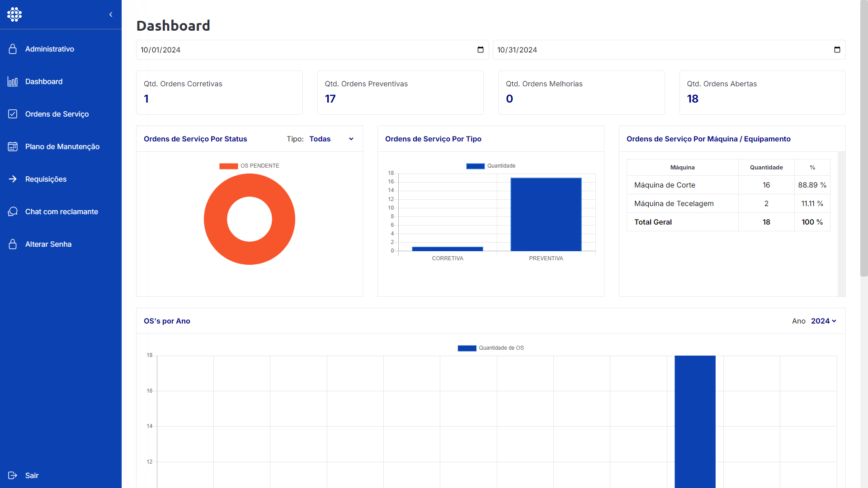This screenshot has width=868, height=488.
Task: Click the Plano de Manutenção calendar icon
Action: [13, 146]
